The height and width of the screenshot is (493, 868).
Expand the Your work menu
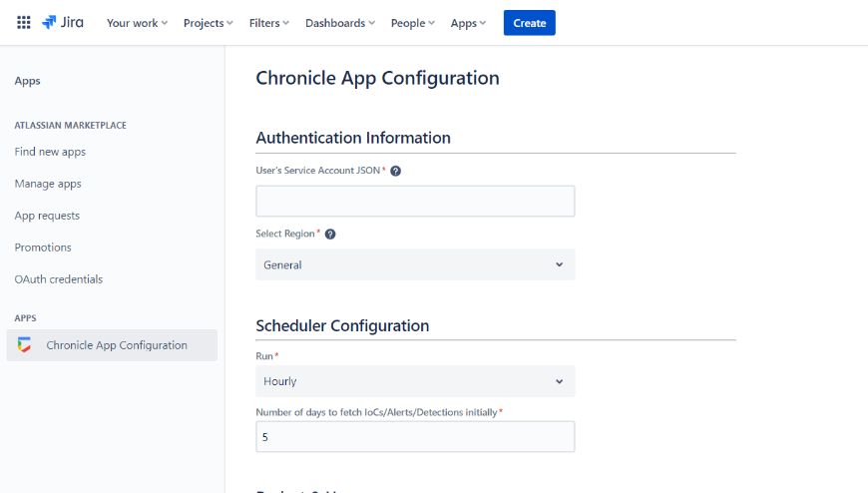[137, 23]
